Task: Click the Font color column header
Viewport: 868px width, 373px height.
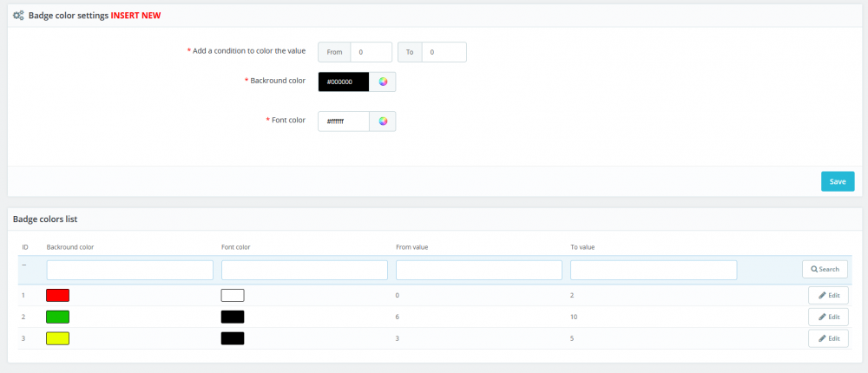Action: 236,247
